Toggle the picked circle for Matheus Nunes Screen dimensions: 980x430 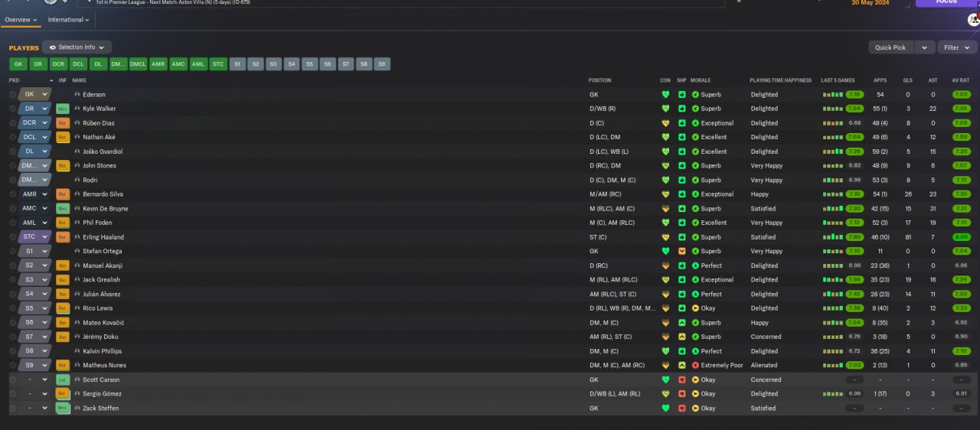[13, 366]
